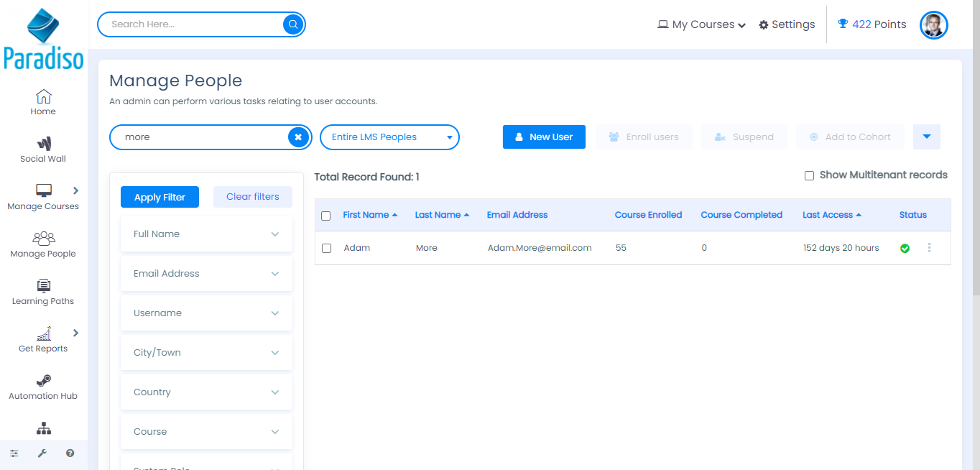Click the search magnifier button at top
The height and width of the screenshot is (470, 980).
point(293,24)
